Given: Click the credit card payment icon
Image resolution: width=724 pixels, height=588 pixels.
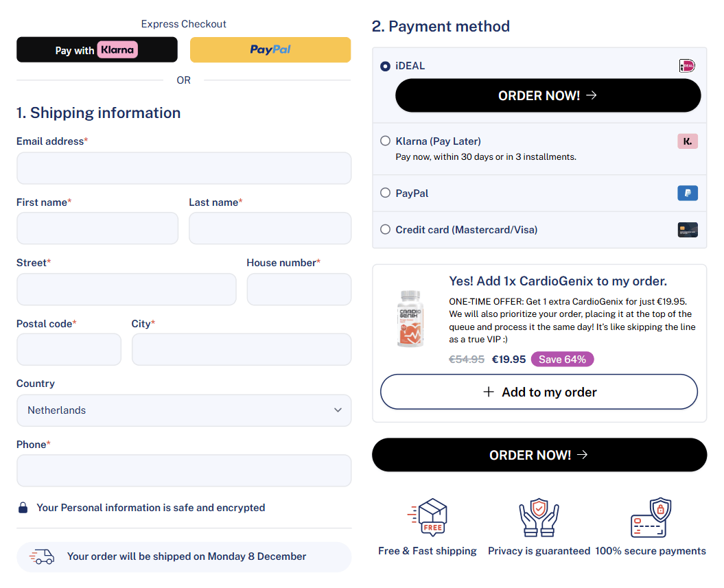Looking at the screenshot, I should pyautogui.click(x=688, y=229).
